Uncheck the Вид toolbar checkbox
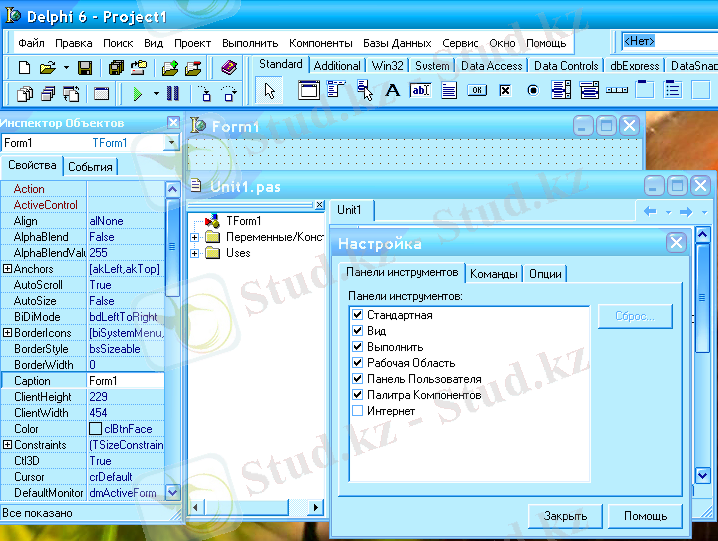 358,331
